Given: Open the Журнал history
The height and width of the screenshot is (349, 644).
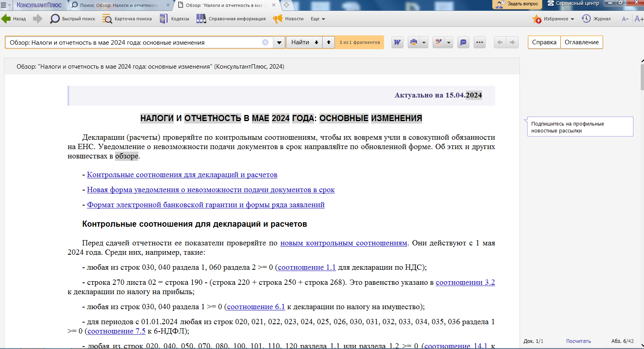Looking at the screenshot, I should [596, 19].
